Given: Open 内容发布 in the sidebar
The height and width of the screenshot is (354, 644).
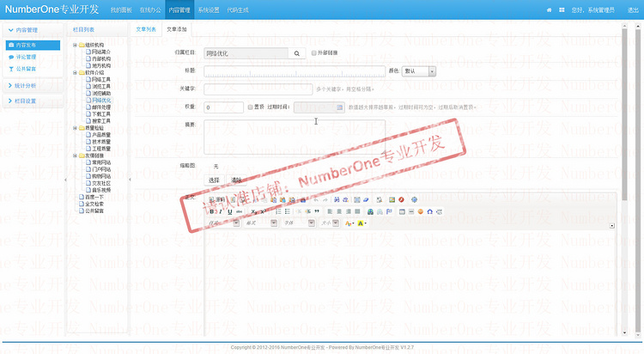Looking at the screenshot, I should click(x=33, y=45).
